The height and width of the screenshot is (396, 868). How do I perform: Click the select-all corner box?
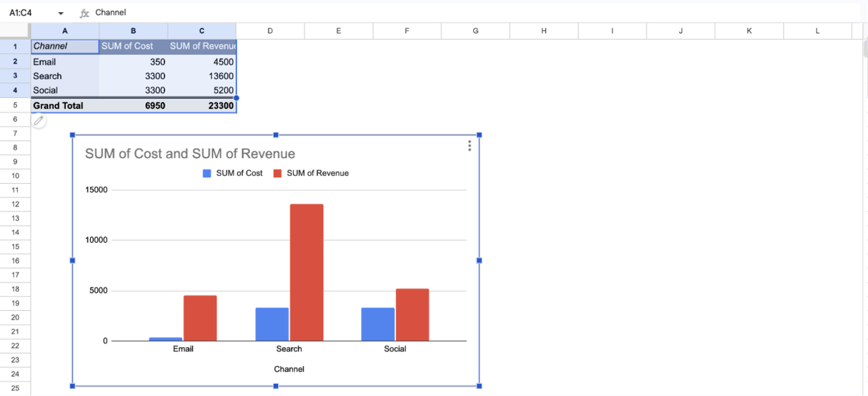tap(15, 31)
